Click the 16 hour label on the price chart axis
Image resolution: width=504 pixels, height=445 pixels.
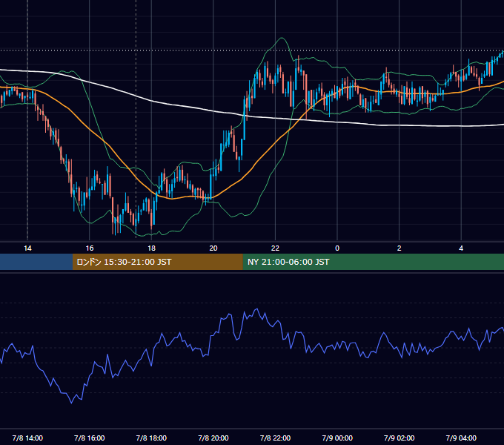point(90,248)
